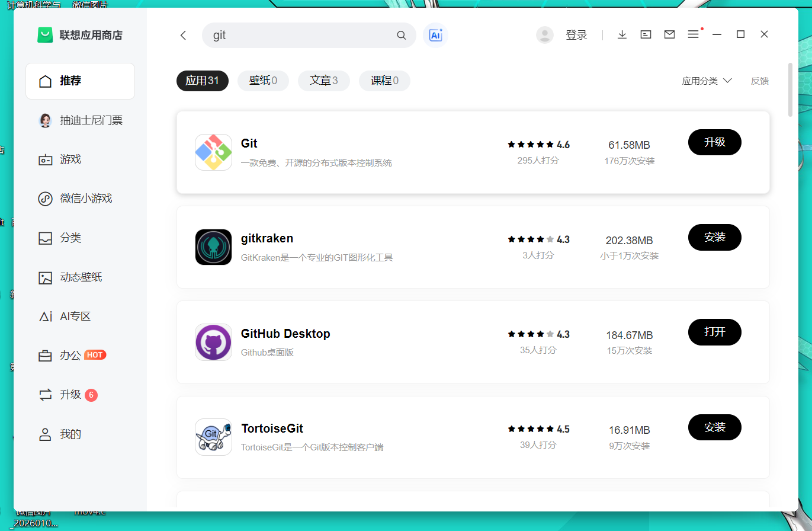Click 安装 button for gitkraken
This screenshot has width=812, height=531.
(715, 237)
